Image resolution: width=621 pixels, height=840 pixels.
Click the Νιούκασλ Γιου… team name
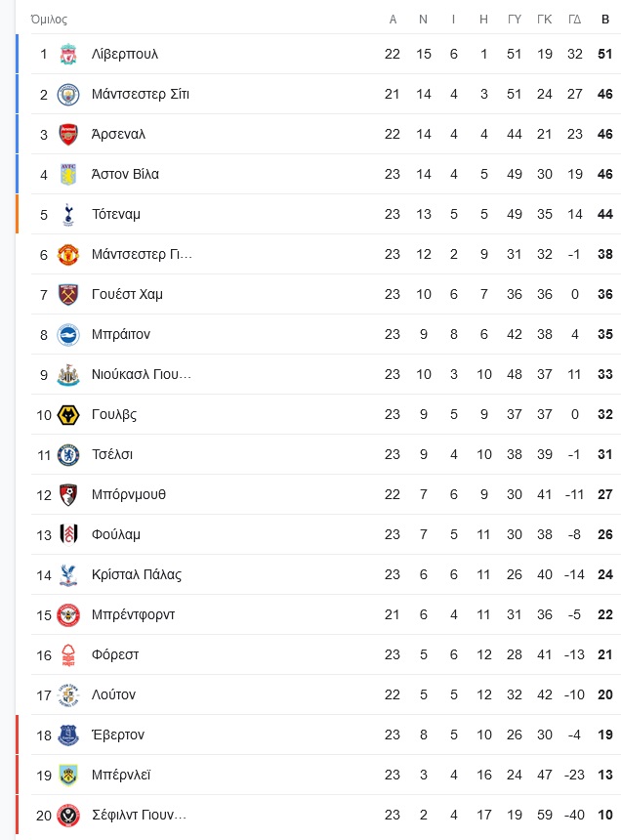[x=142, y=374]
